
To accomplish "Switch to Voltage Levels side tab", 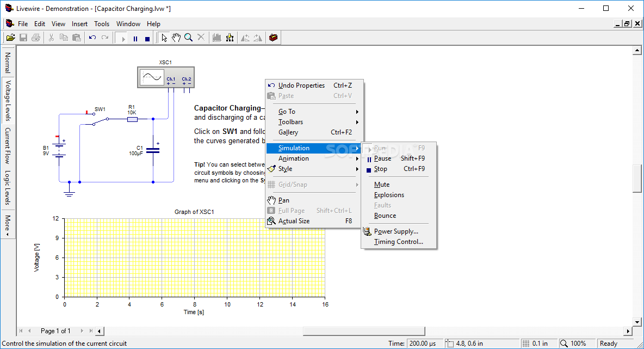I will (x=8, y=100).
